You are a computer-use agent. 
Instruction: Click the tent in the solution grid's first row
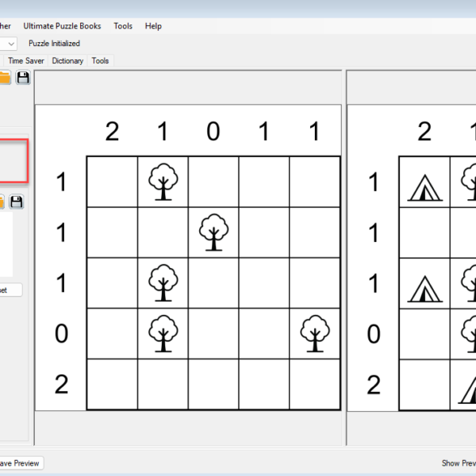(x=424, y=186)
